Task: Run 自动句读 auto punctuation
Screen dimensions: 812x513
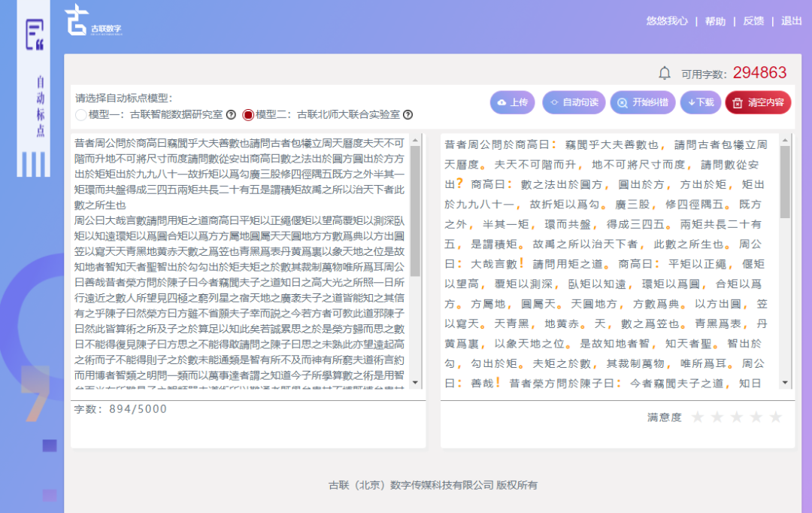Action: [574, 102]
